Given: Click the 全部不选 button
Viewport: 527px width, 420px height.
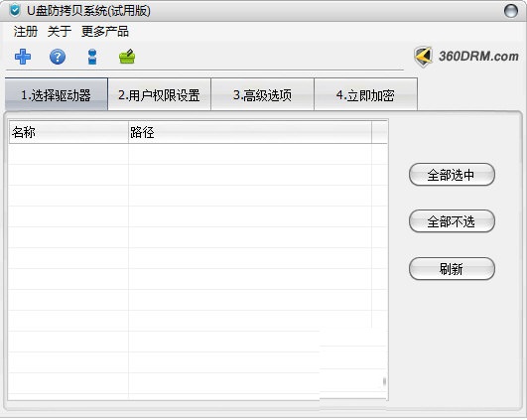Looking at the screenshot, I should 452,221.
